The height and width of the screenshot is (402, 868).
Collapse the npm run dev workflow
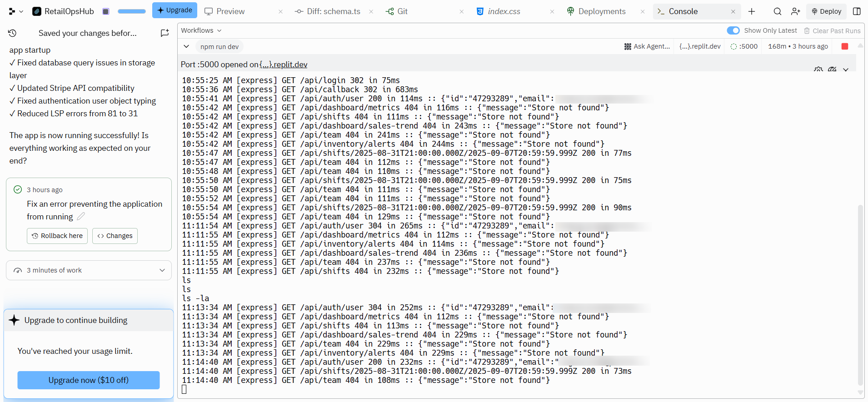[x=186, y=46]
